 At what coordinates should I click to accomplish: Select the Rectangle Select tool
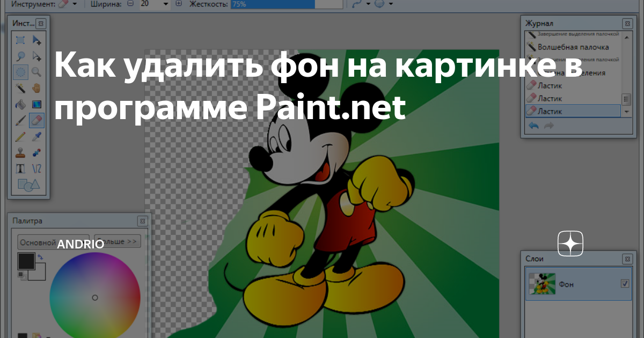(x=20, y=40)
